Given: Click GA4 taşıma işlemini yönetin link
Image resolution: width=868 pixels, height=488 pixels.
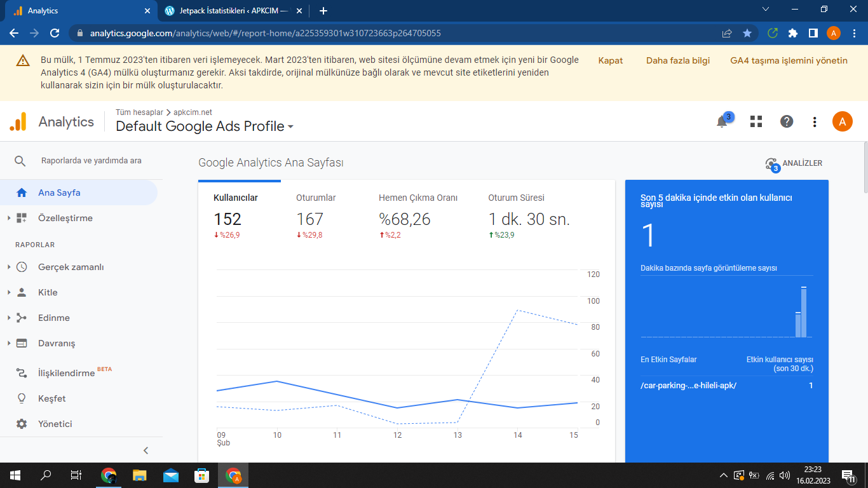Looking at the screenshot, I should [x=789, y=60].
